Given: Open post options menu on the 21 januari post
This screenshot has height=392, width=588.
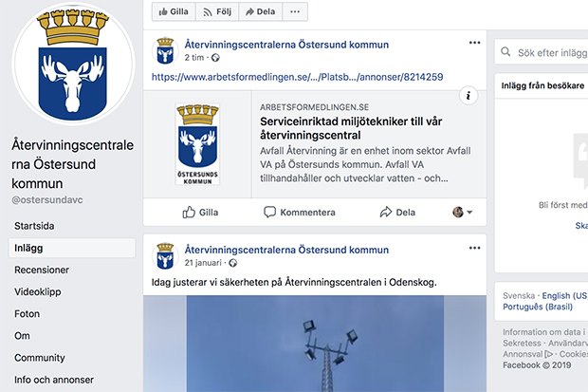Looking at the screenshot, I should pos(475,248).
